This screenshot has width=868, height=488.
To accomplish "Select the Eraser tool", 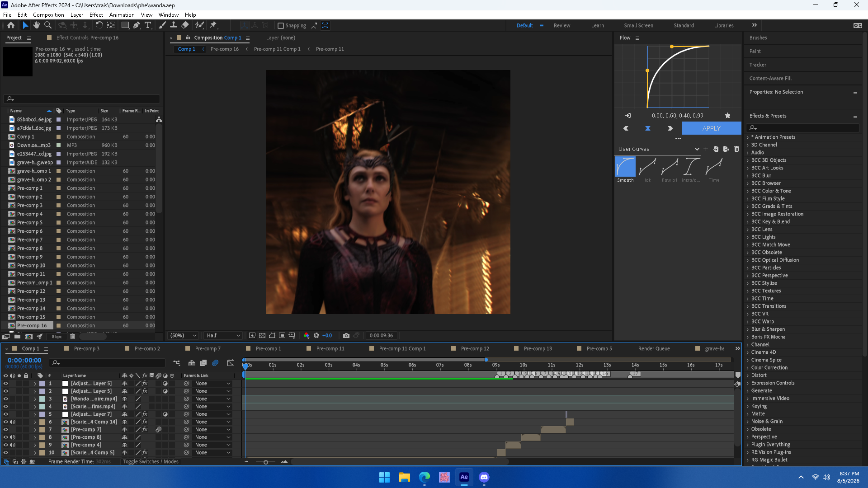I will [185, 25].
